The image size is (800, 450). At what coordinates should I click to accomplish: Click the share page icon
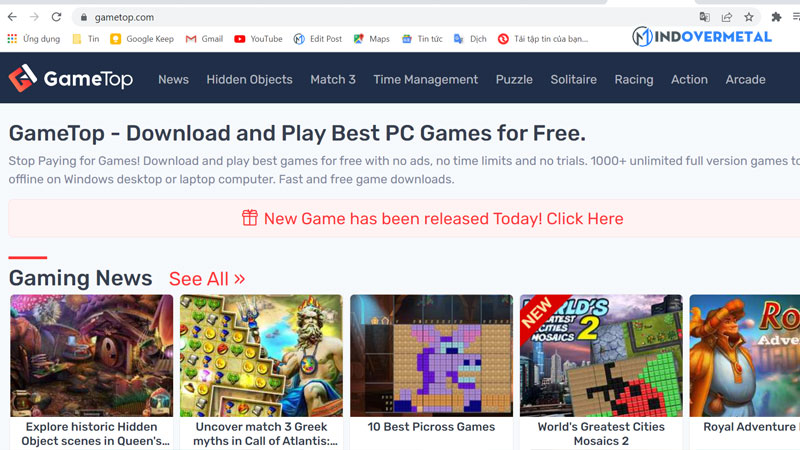tap(727, 17)
